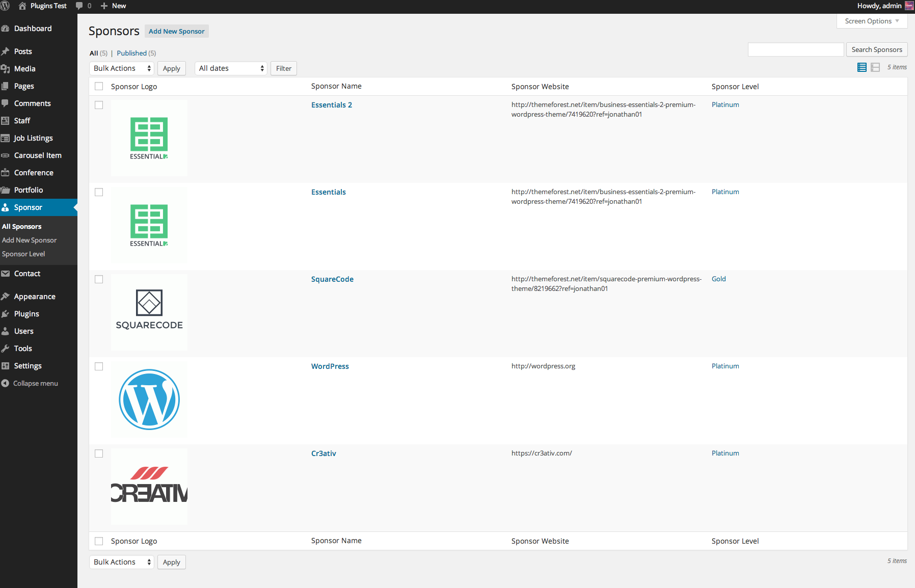Open Add New Sponsor submenu item

click(30, 240)
